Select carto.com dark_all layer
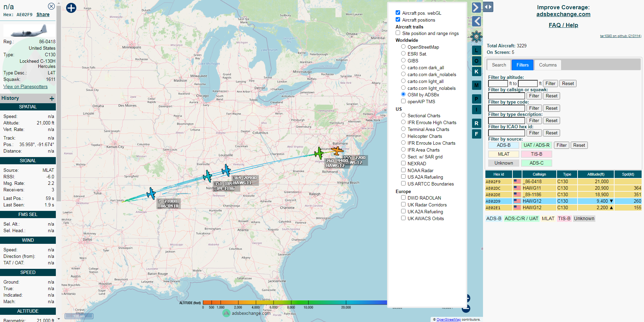 [x=403, y=67]
